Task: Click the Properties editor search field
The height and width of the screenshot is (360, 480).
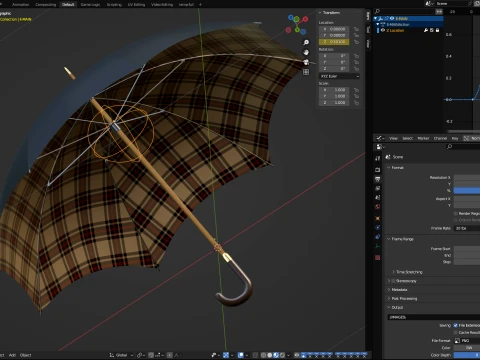Action: tap(463, 147)
